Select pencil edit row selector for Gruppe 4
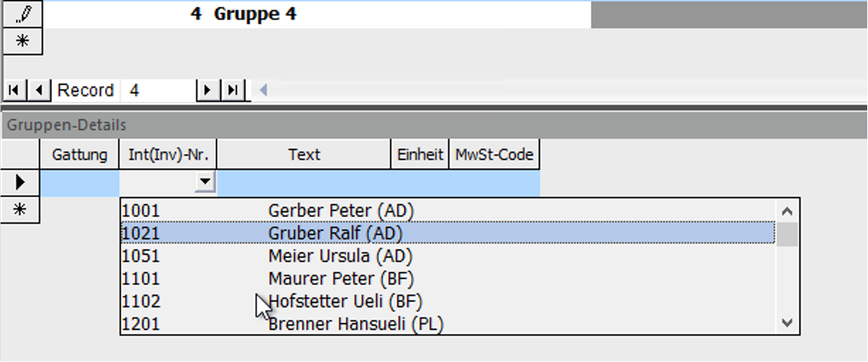 click(23, 14)
